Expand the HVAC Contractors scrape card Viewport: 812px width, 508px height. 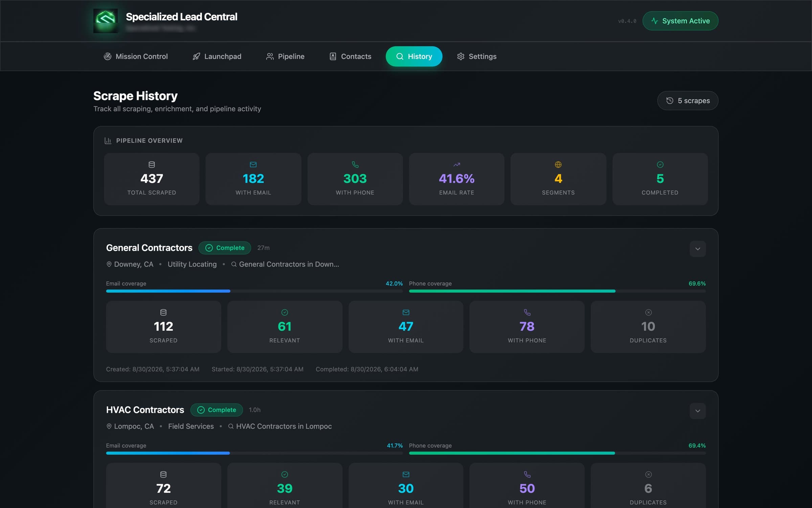point(698,411)
